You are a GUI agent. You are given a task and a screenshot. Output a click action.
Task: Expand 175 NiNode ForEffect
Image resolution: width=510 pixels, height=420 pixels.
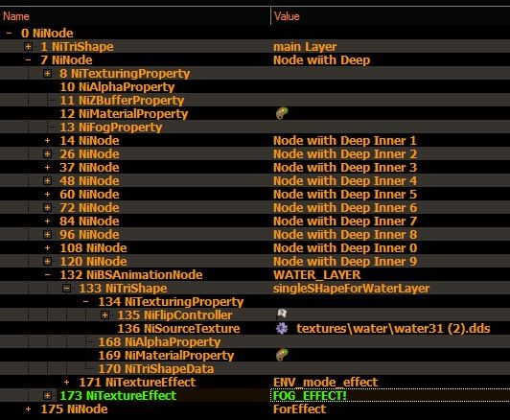(x=29, y=408)
